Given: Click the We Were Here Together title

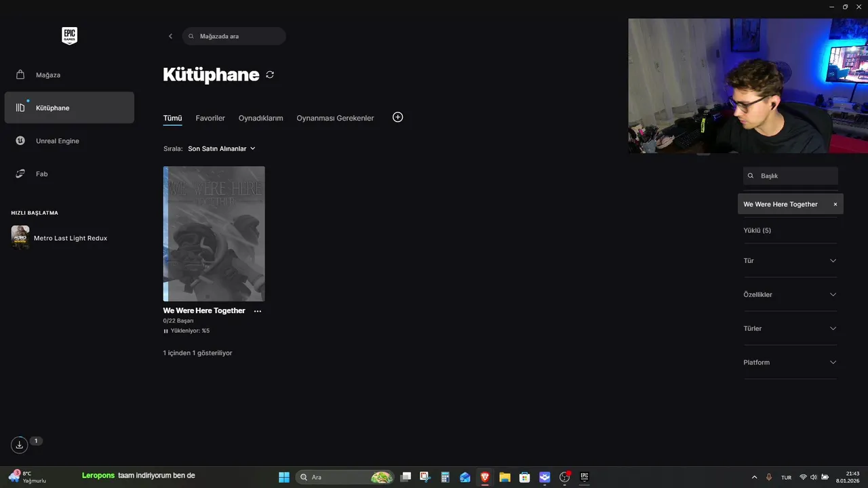Looking at the screenshot, I should (204, 310).
